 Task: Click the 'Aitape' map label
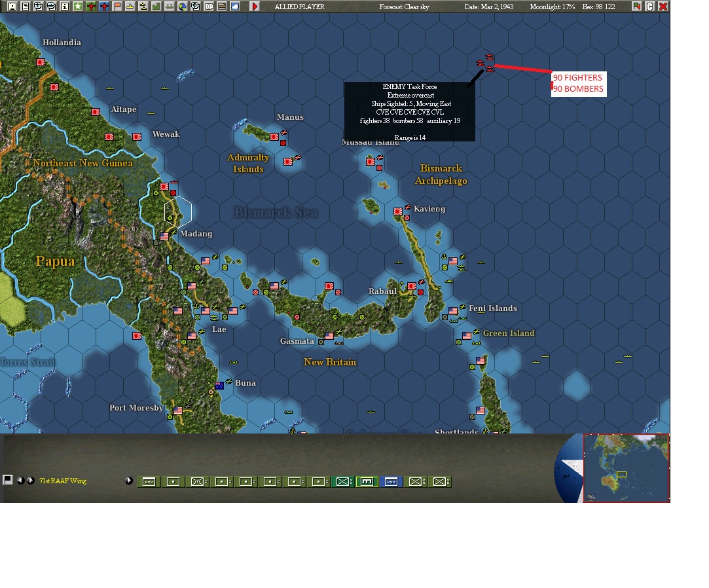point(124,109)
